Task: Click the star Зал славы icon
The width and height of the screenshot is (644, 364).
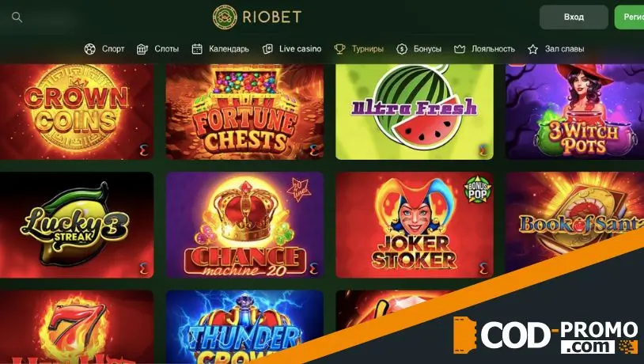Action: pos(532,49)
